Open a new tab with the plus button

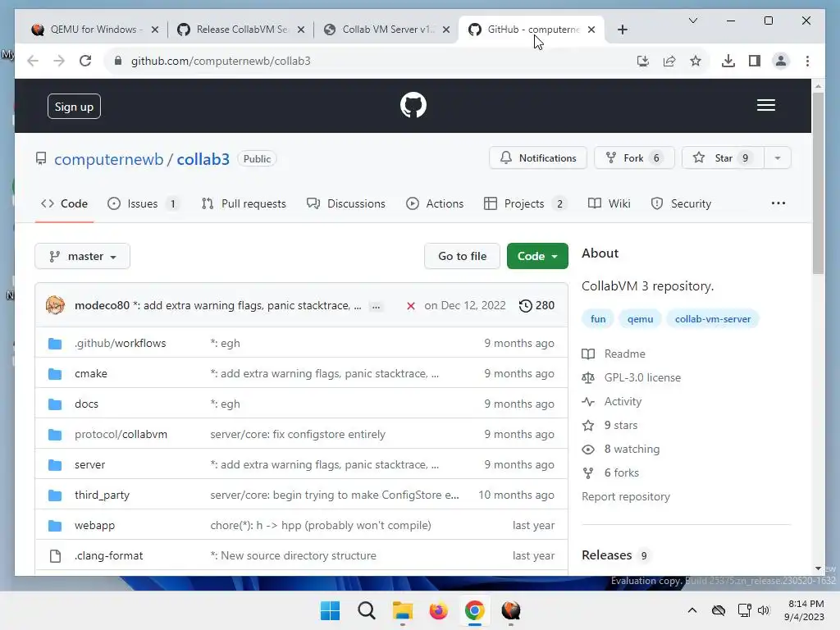622,30
